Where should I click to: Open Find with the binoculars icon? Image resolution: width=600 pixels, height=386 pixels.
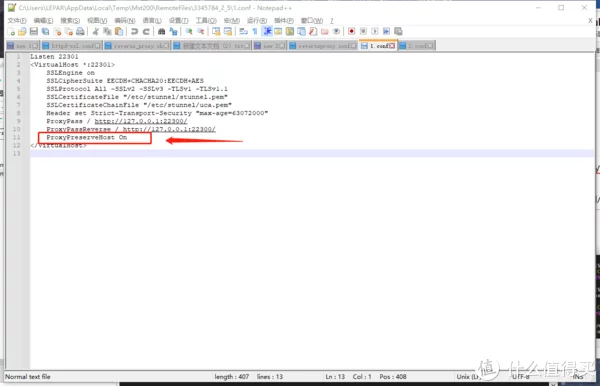[x=161, y=31]
